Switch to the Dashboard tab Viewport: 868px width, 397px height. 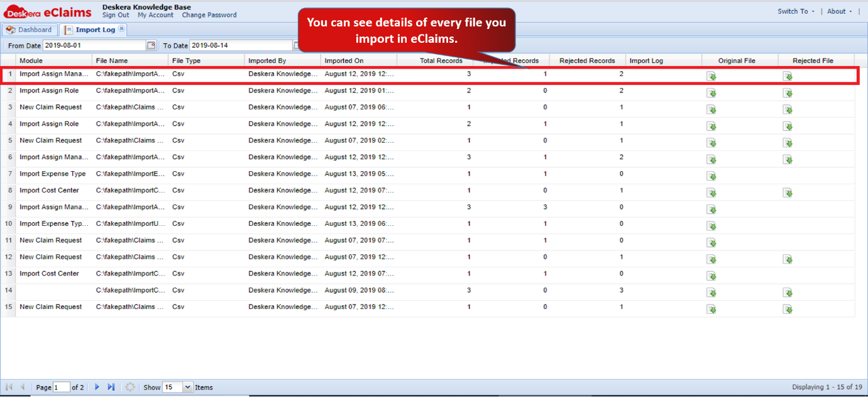(30, 29)
